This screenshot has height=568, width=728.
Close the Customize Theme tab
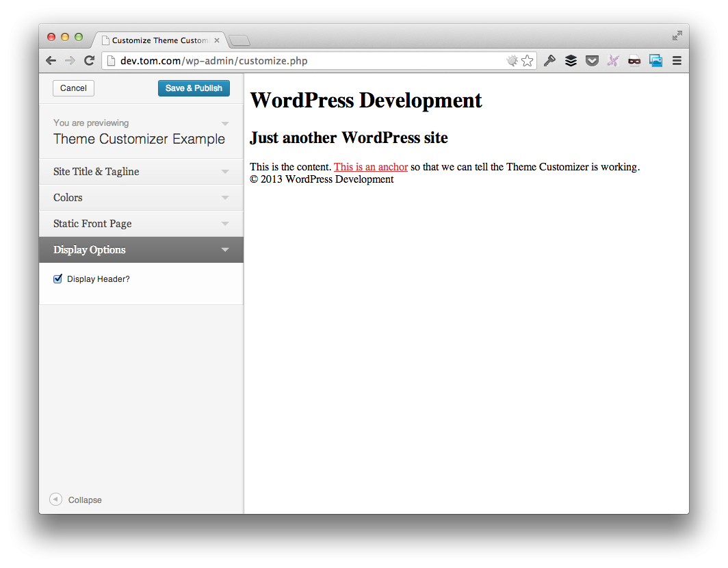point(217,40)
